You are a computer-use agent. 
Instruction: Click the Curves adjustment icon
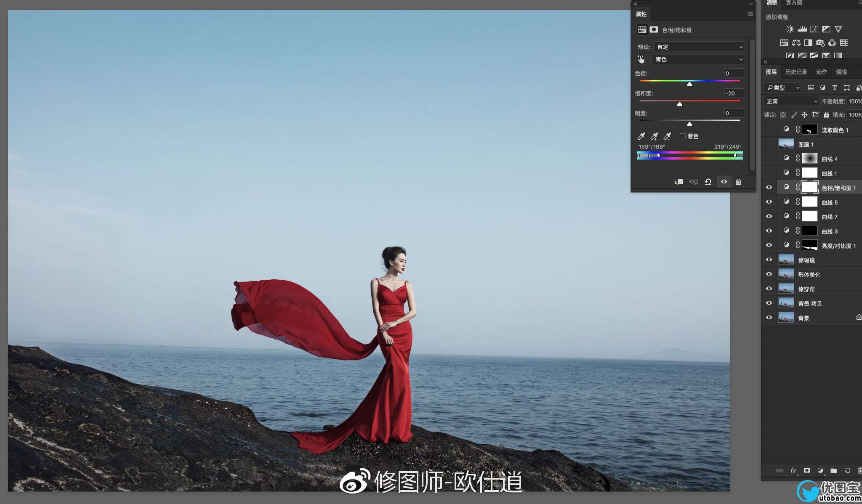pyautogui.click(x=814, y=29)
